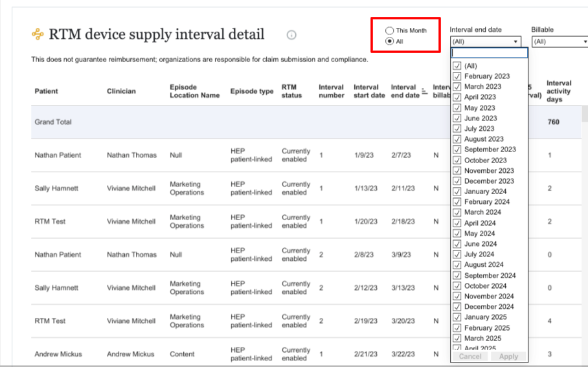Toggle the January 2025 checkbox

point(457,317)
